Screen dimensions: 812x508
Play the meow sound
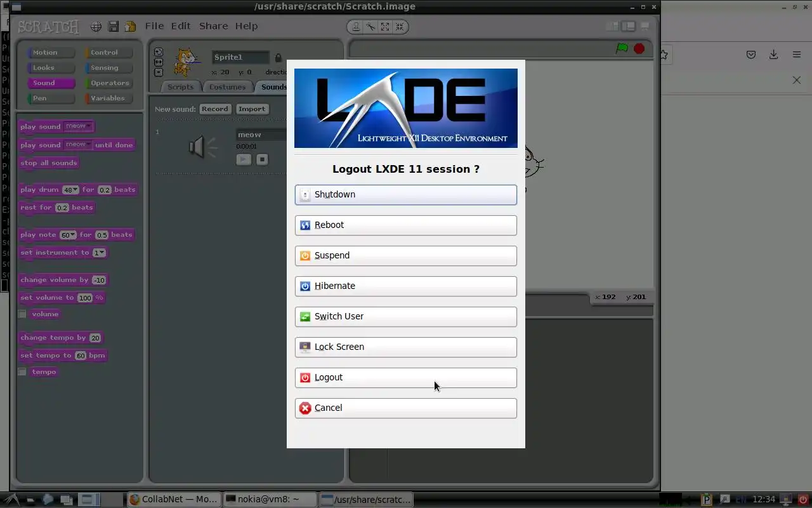(244, 160)
